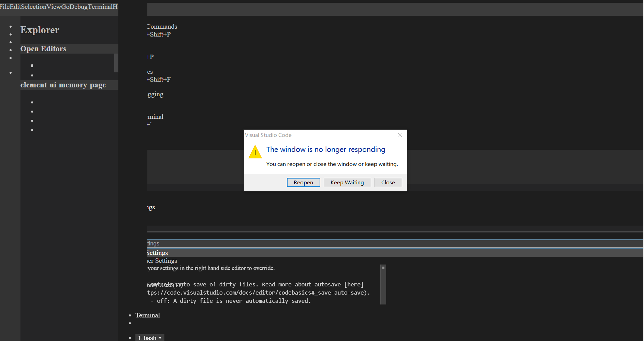
Task: Open the File menu
Action: pyautogui.click(x=5, y=6)
